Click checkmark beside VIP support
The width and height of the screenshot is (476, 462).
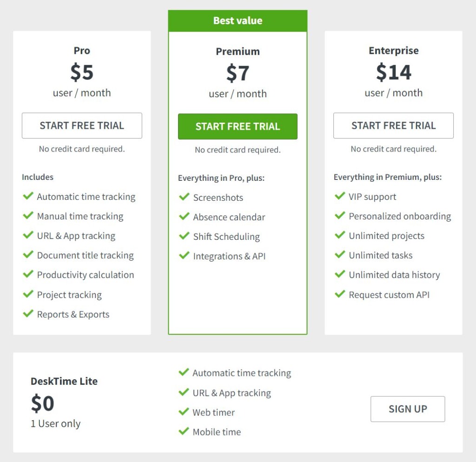(340, 196)
